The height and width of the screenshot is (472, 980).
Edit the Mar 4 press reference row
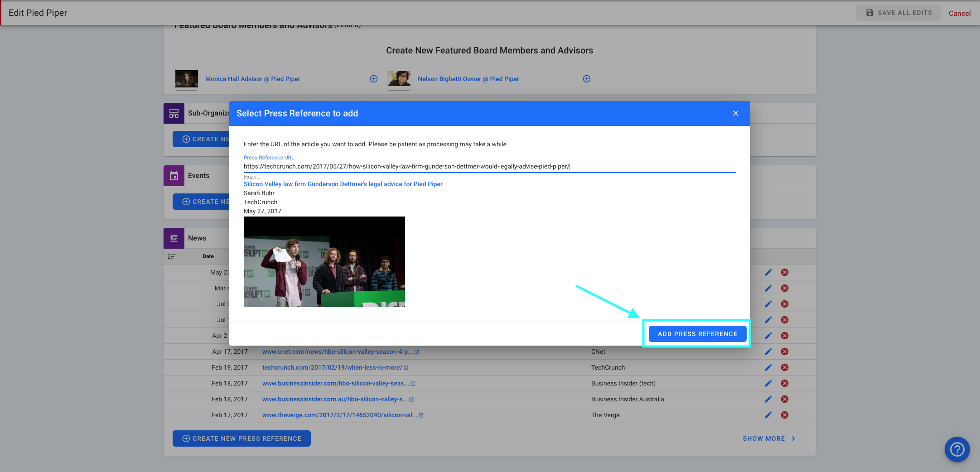768,288
